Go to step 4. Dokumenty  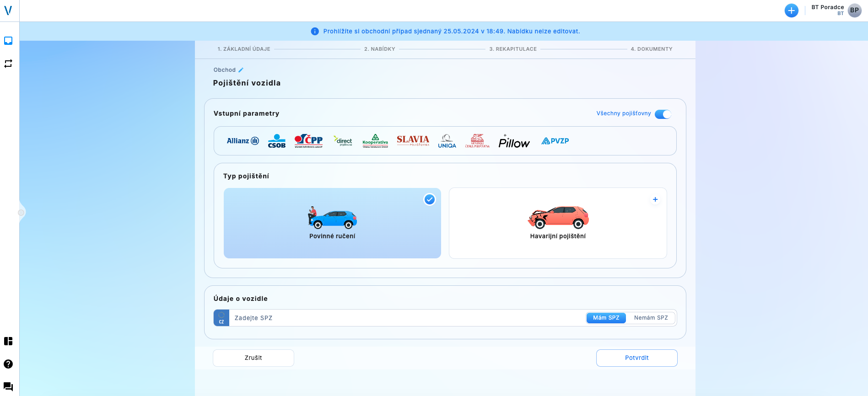pyautogui.click(x=651, y=49)
